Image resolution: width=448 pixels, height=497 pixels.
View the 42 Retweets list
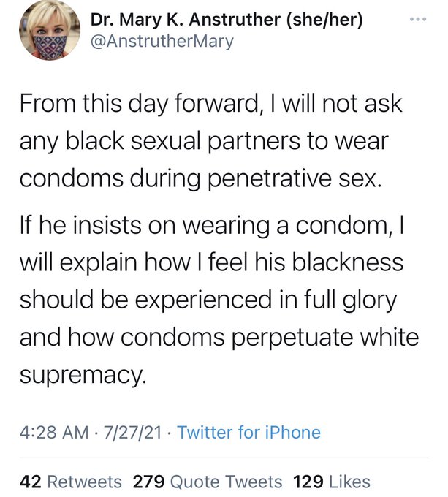pyautogui.click(x=71, y=482)
